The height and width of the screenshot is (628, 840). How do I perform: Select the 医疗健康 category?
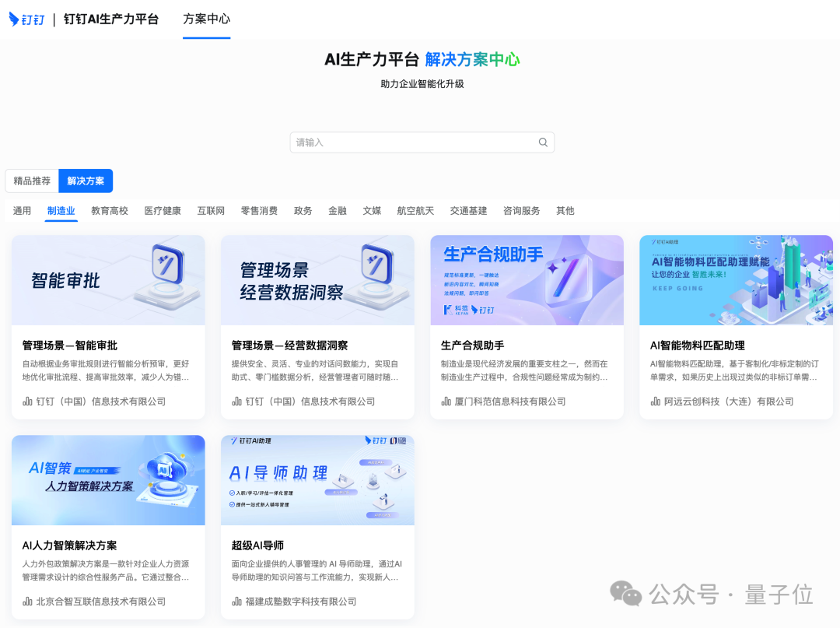163,211
